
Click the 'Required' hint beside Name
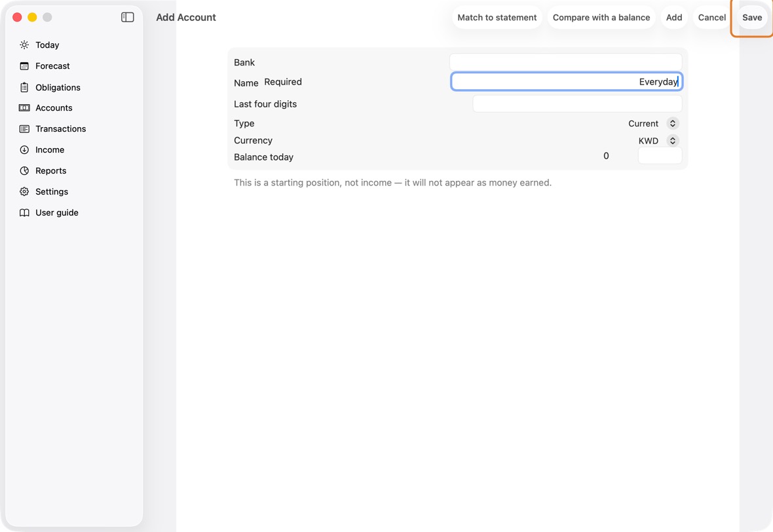[x=283, y=82]
